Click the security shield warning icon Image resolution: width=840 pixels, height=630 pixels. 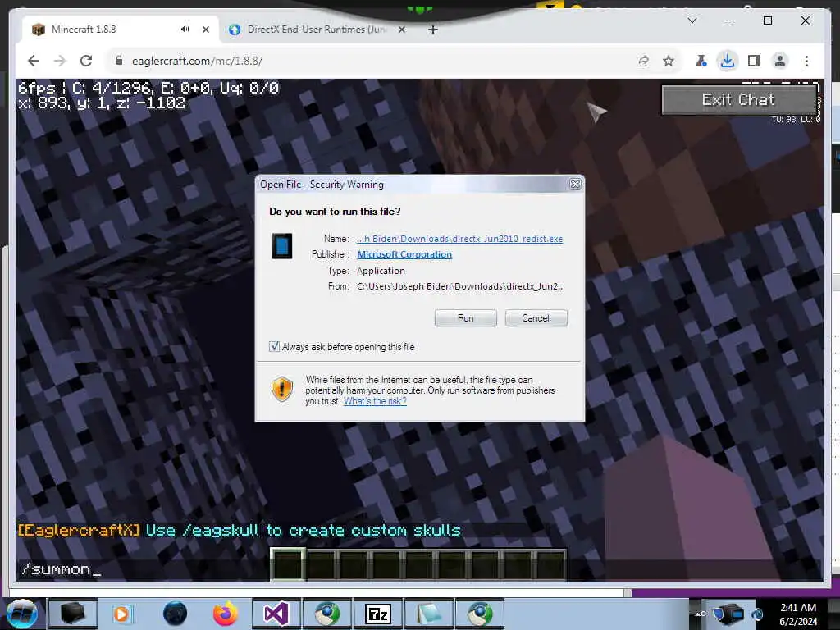(x=282, y=389)
